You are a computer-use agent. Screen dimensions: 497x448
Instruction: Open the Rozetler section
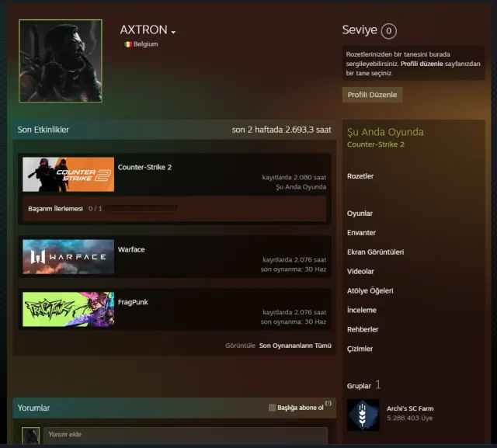360,176
